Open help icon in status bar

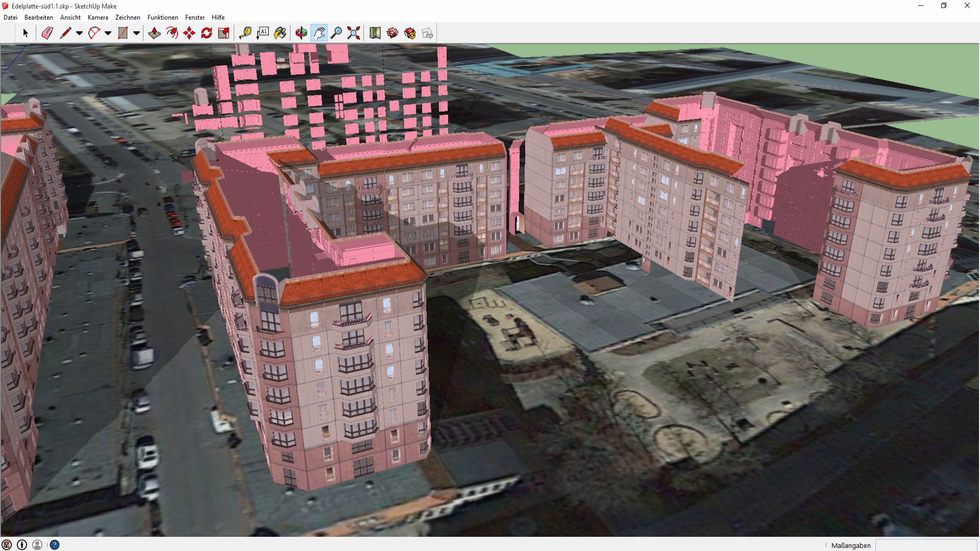pyautogui.click(x=55, y=545)
